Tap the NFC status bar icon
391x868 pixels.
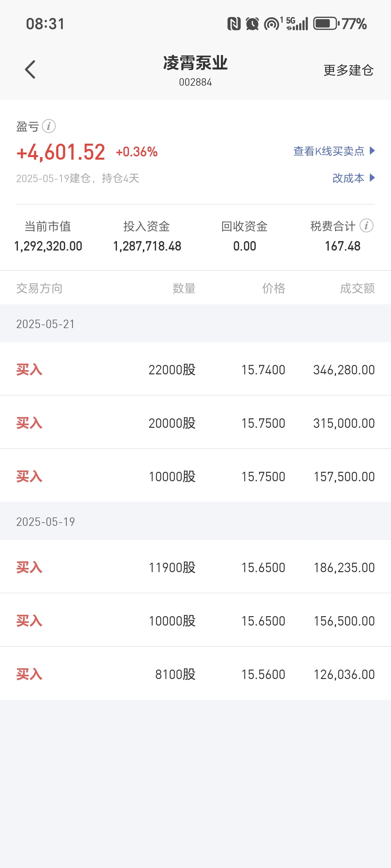click(234, 24)
